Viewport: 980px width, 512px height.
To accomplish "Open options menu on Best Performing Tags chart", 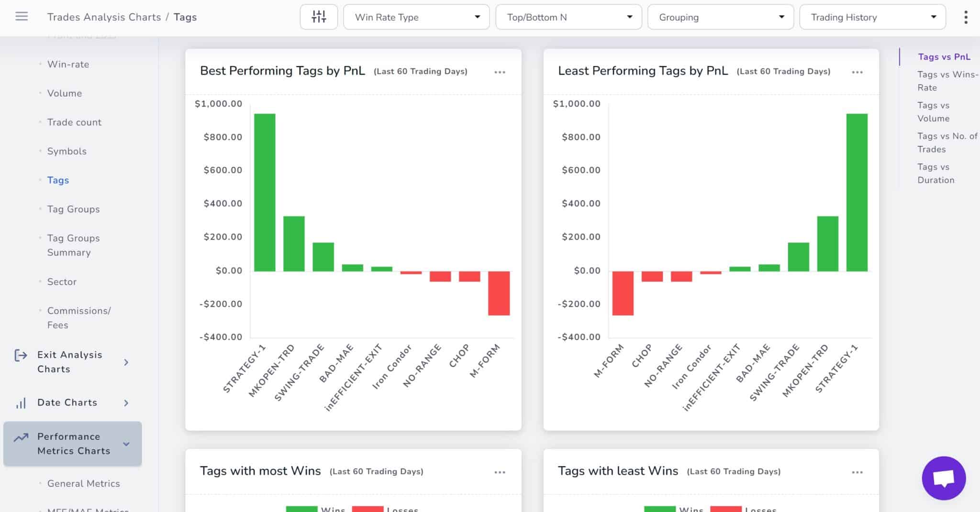I will click(500, 72).
